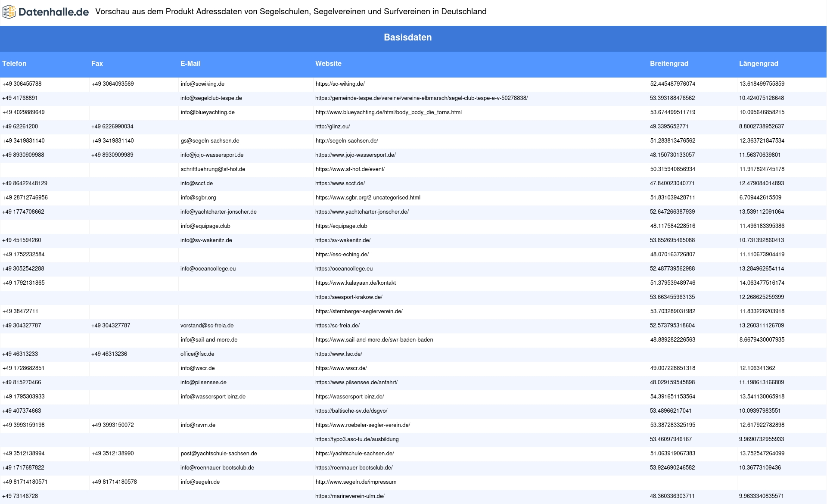Select latitude value 48.360336303711
The image size is (827, 504).
coord(672,496)
